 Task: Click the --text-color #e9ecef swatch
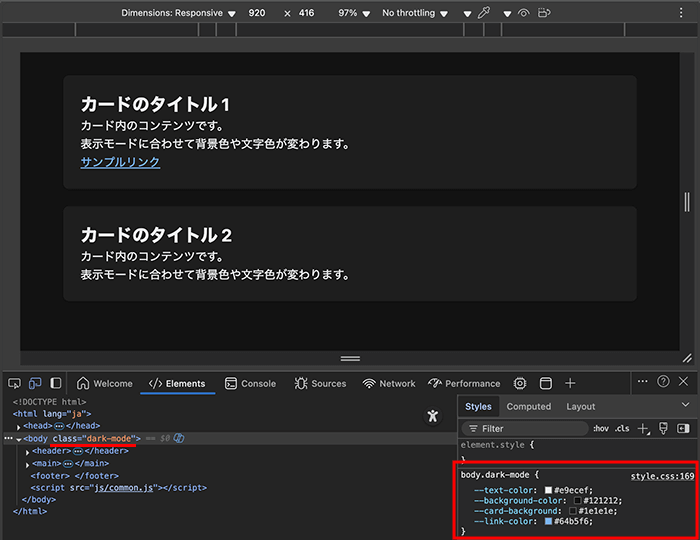pos(548,490)
